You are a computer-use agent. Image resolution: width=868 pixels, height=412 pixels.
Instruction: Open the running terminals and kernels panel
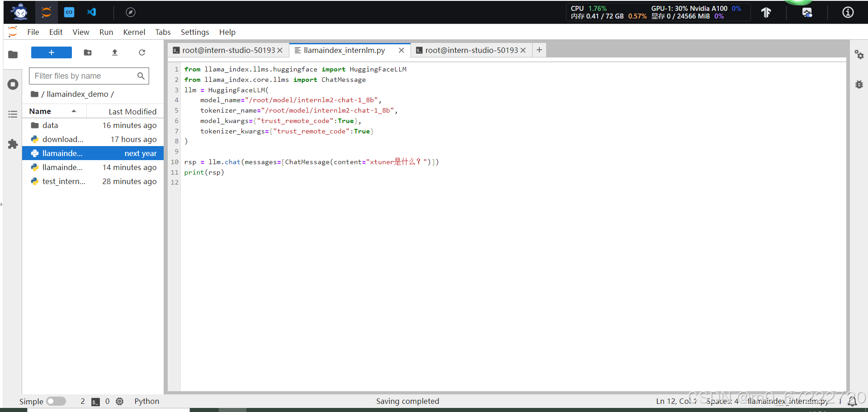[x=13, y=84]
